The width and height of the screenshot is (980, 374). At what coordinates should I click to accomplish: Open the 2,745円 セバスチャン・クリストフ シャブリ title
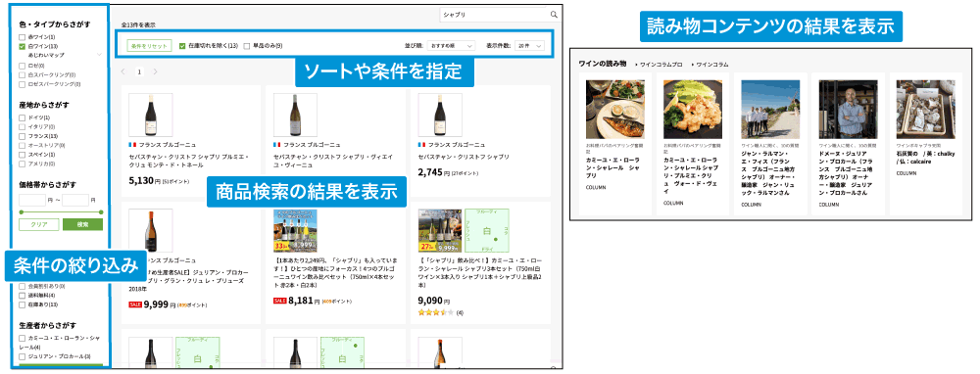point(464,157)
